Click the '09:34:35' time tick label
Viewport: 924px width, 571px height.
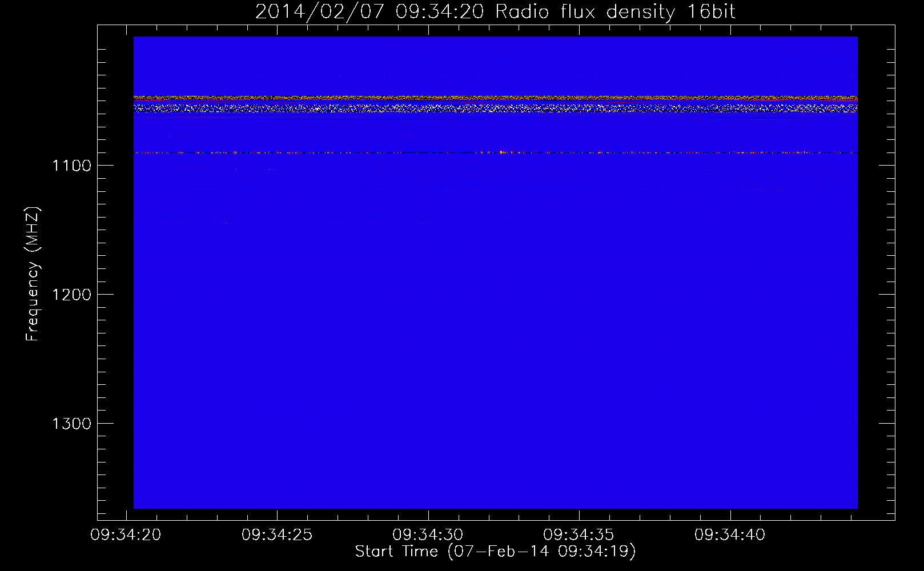coord(578,535)
